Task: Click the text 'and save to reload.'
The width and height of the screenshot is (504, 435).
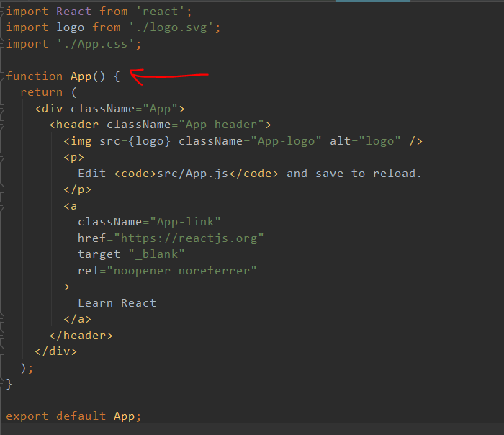Action: [x=354, y=174]
